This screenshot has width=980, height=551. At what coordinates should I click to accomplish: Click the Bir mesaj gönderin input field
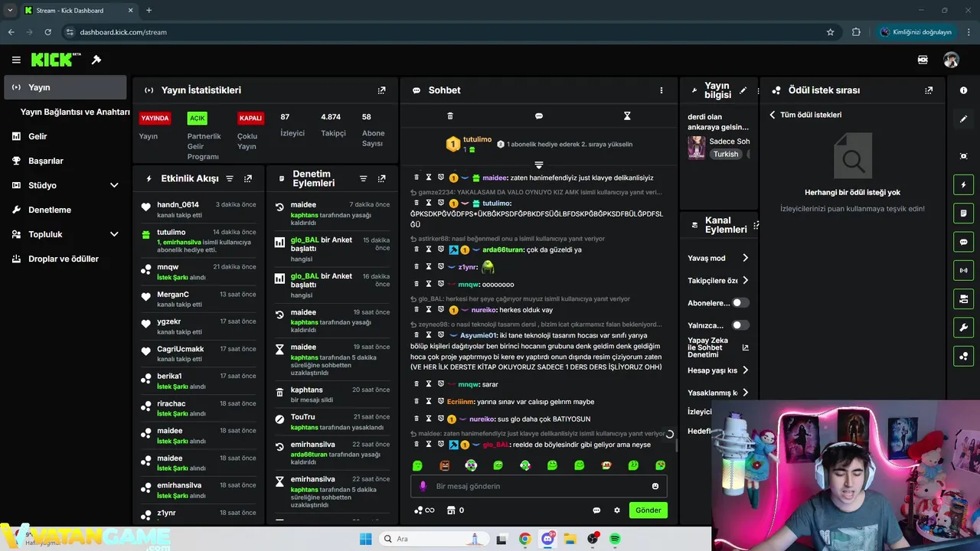(x=539, y=486)
